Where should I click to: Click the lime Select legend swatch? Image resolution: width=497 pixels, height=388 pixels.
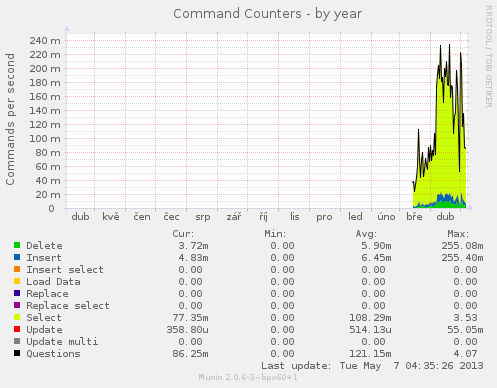17,317
